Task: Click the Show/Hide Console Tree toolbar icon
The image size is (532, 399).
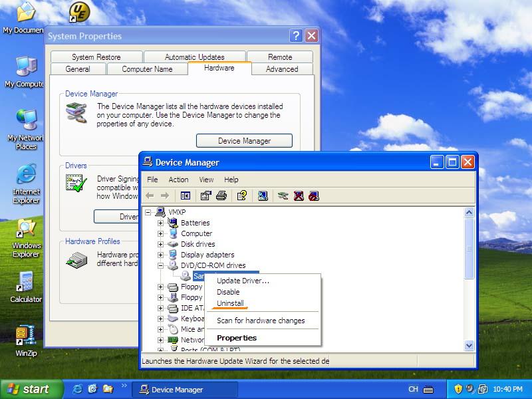Action: pos(186,196)
